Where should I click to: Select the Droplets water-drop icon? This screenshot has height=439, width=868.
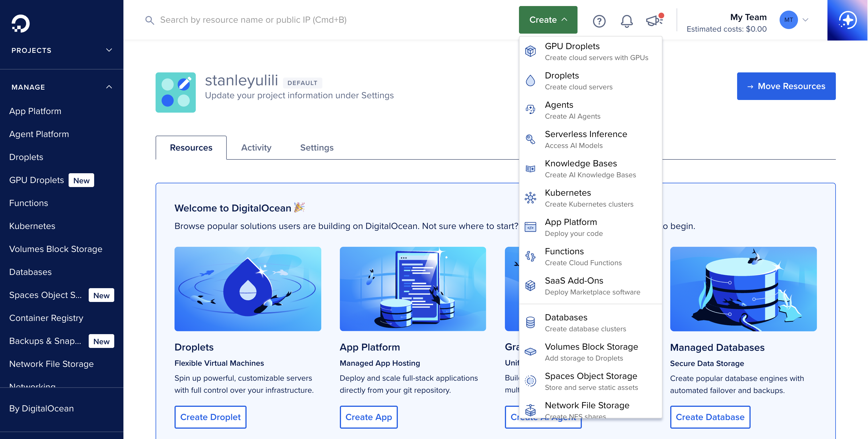(x=530, y=80)
